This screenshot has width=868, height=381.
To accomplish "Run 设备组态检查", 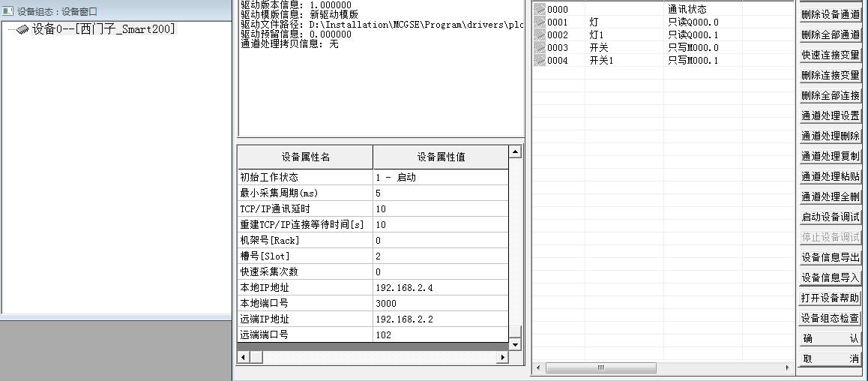I will [x=831, y=318].
